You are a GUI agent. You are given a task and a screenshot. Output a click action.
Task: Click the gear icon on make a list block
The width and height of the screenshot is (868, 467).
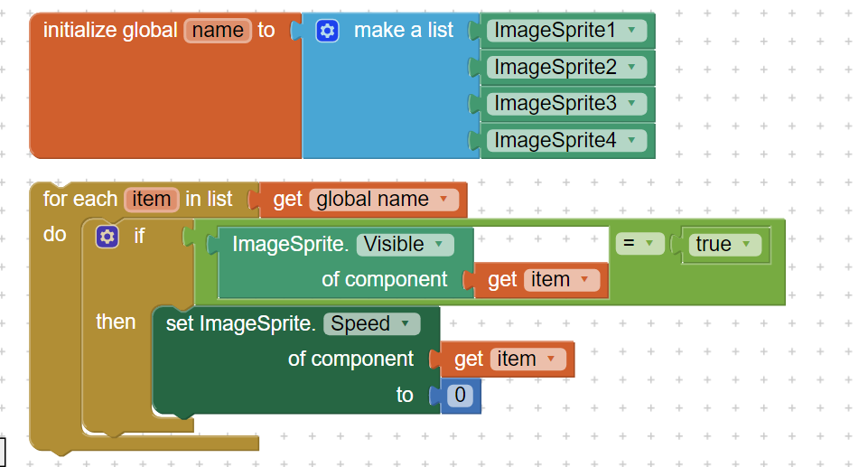[x=327, y=31]
